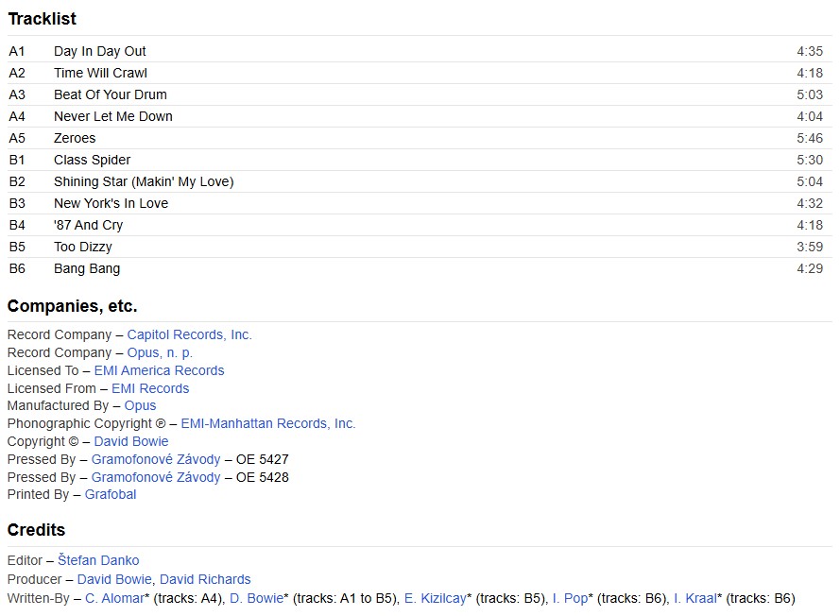
Task: Follow the EMI Records link
Action: (x=150, y=388)
